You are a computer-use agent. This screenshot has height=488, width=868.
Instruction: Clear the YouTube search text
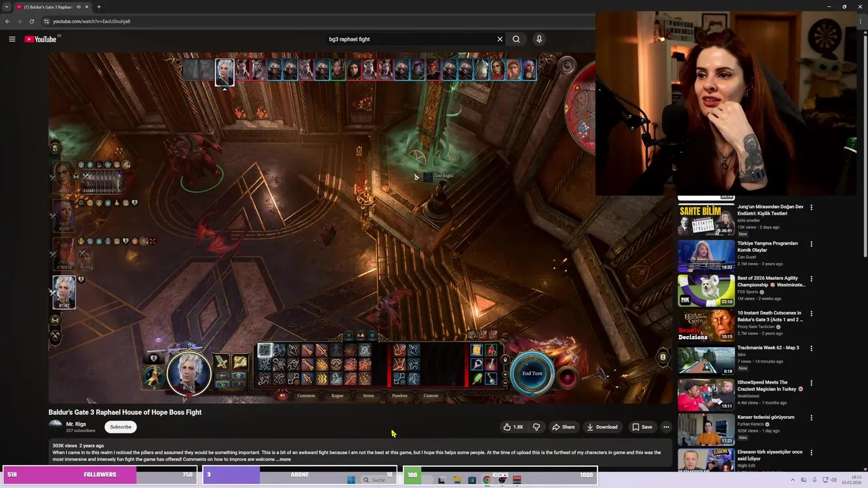point(500,39)
